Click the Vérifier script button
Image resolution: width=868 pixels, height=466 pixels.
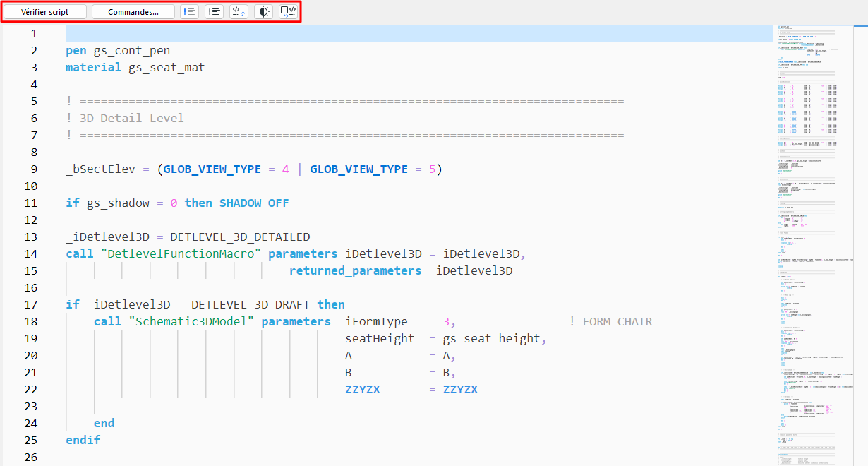click(44, 11)
